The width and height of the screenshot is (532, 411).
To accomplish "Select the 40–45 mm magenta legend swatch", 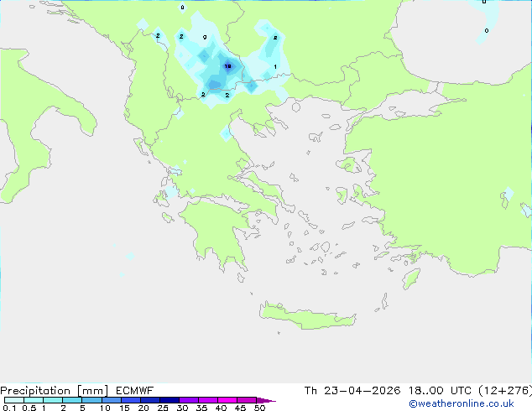I will [x=227, y=400].
